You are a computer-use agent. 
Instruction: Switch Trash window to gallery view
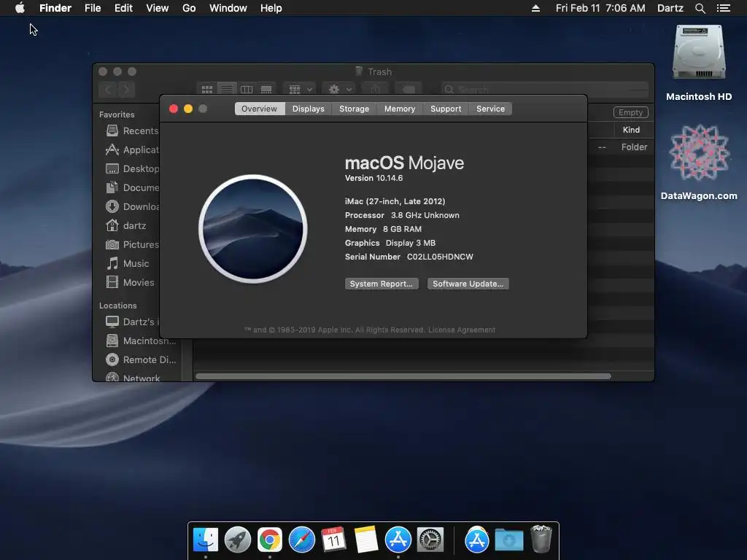point(266,89)
